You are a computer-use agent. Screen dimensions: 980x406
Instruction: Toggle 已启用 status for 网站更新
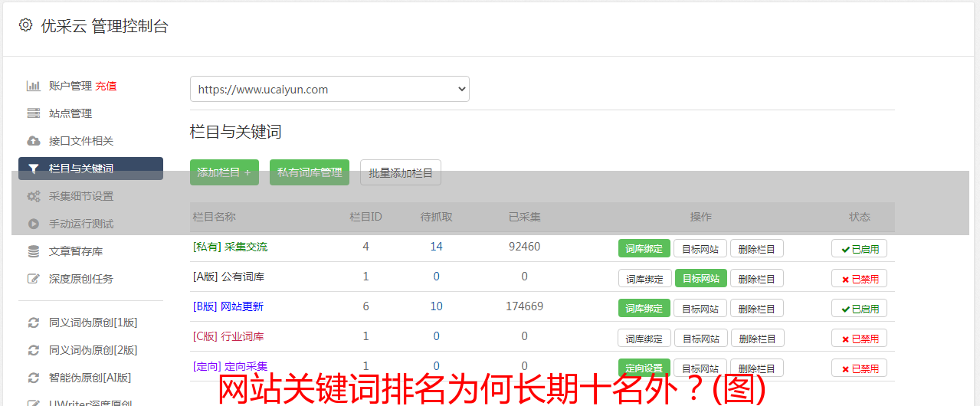[x=860, y=308]
